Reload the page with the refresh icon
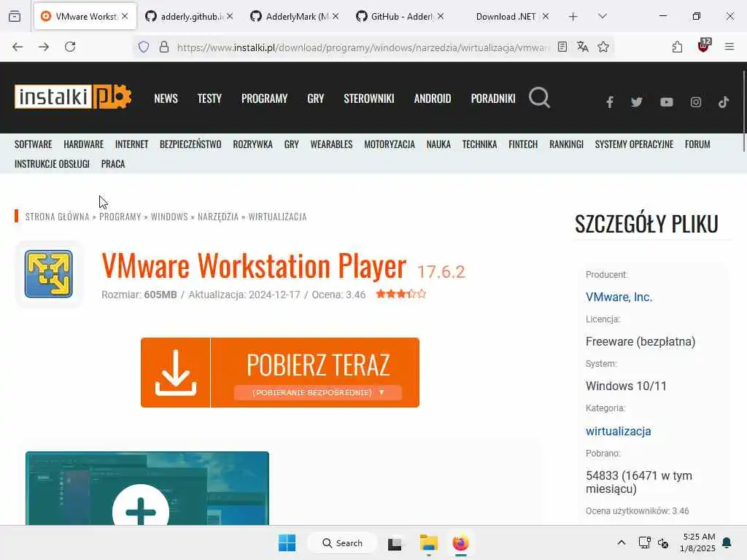The height and width of the screenshot is (560, 747). click(x=70, y=47)
